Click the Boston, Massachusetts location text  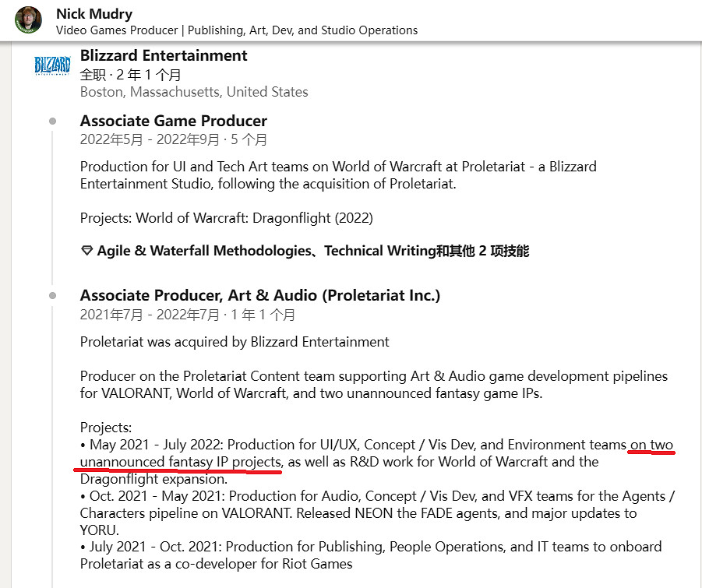point(193,92)
